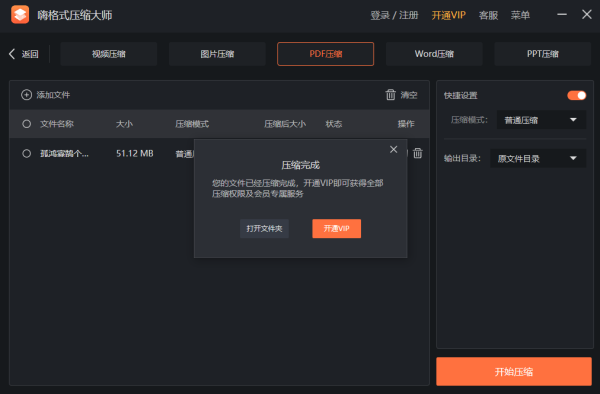Click the orange 开通VIP dialog button
The height and width of the screenshot is (394, 600).
(x=336, y=229)
